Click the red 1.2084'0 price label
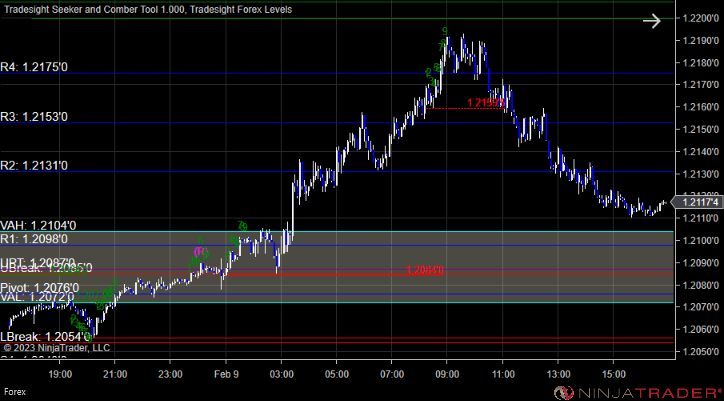Viewport: 724px width, 401px height. point(425,270)
